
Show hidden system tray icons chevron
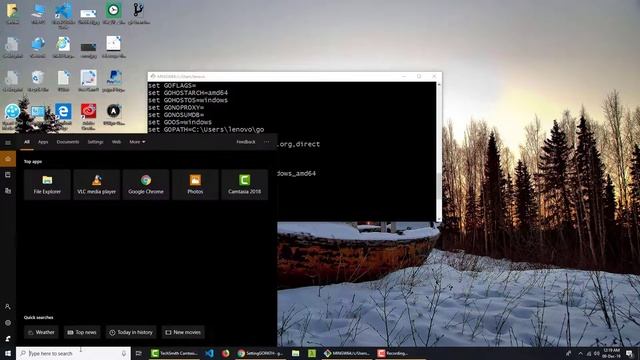pos(580,353)
